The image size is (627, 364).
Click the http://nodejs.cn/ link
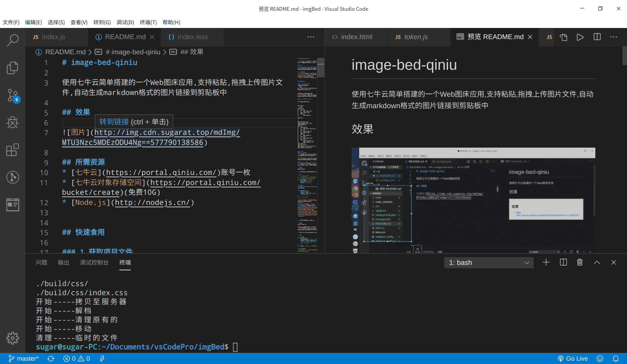pos(153,203)
